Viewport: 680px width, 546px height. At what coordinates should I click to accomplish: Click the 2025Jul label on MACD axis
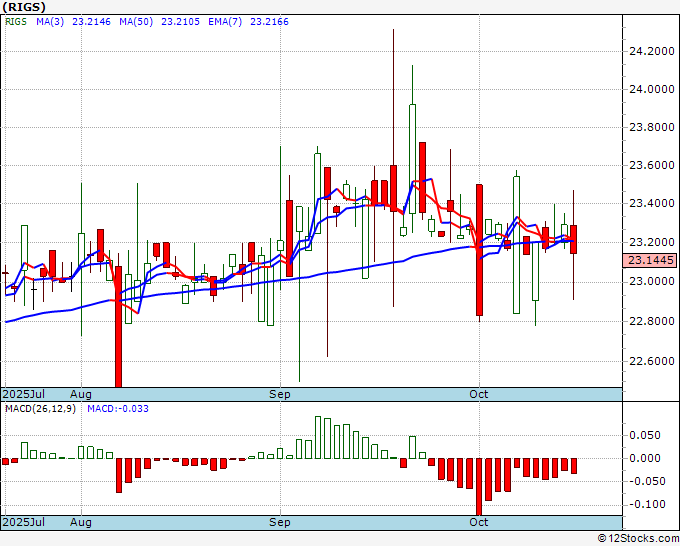23,522
